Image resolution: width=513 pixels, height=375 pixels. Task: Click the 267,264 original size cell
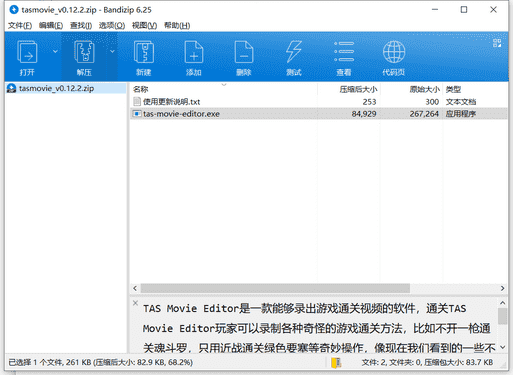point(424,114)
